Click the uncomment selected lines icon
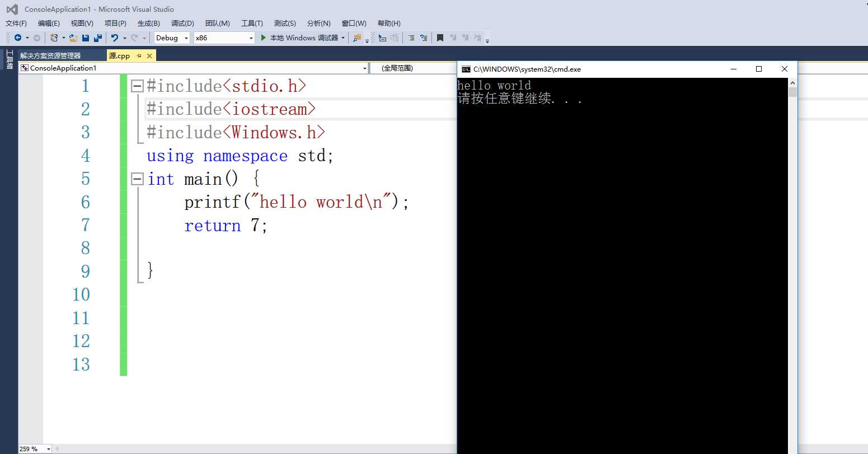Image resolution: width=868 pixels, height=454 pixels. tap(424, 38)
